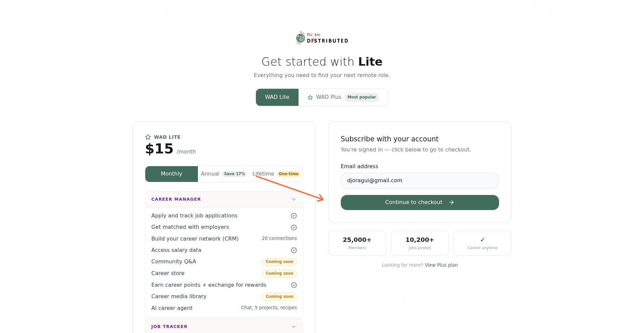This screenshot has width=644, height=333.
Task: Click 'Chat, 5 projects, recipes' text
Action: [269, 308]
